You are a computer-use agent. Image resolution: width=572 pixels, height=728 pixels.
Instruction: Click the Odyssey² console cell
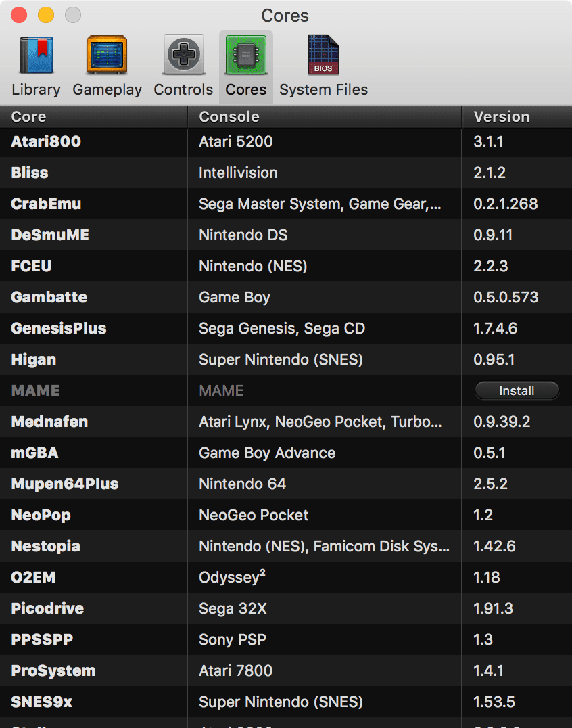pyautogui.click(x=232, y=577)
